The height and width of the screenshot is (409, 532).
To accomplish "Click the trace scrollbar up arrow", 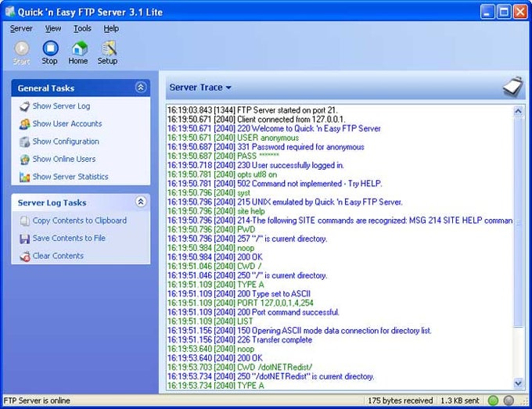I will pyautogui.click(x=518, y=111).
